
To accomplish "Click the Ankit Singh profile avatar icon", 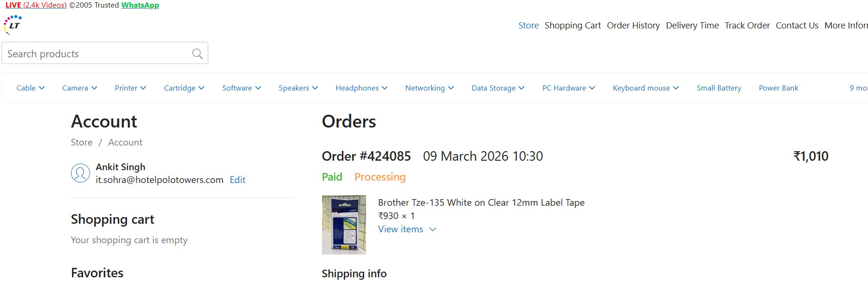I will pos(81,173).
